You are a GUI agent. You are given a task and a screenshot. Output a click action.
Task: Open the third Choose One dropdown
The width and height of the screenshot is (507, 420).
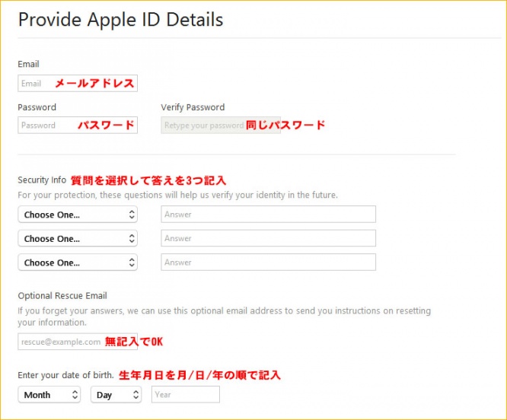tap(78, 262)
